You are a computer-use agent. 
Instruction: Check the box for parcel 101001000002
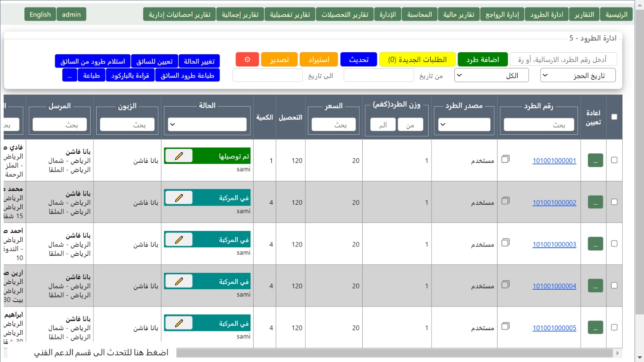coord(614,202)
